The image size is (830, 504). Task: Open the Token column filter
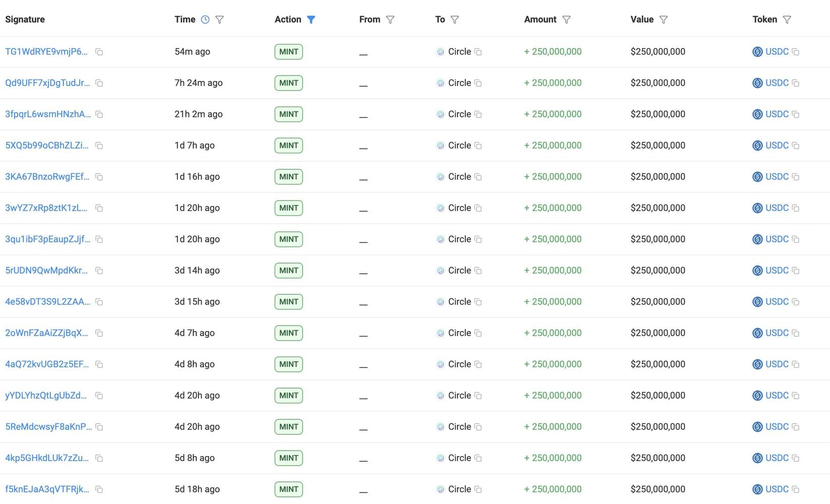pos(787,20)
